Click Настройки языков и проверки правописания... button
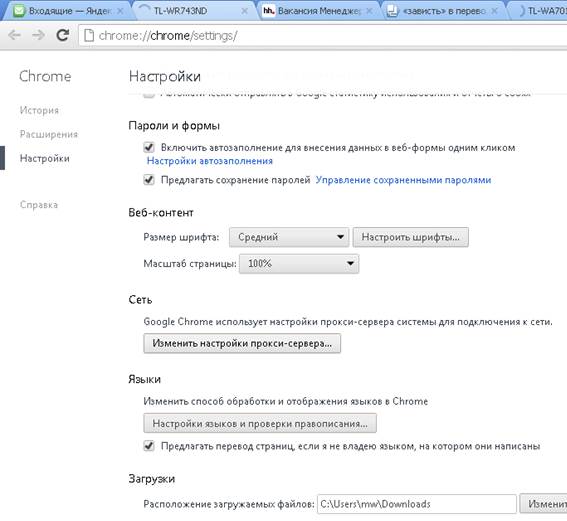 pos(260,423)
